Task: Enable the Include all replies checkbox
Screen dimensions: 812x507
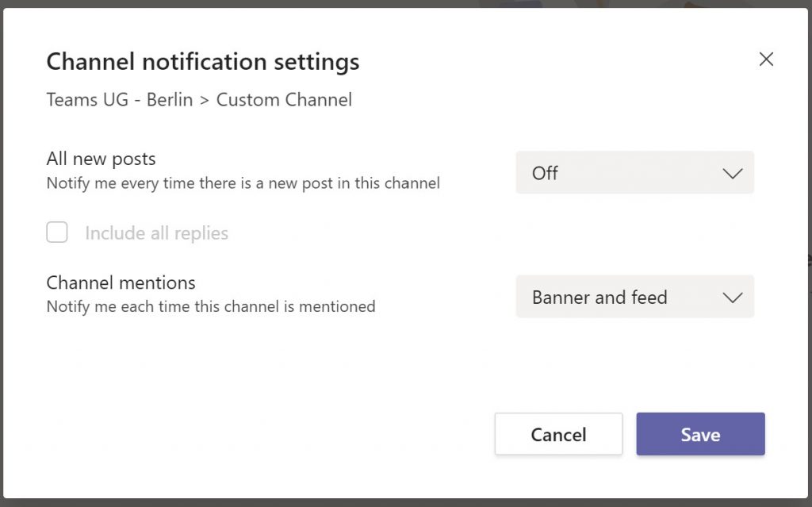Action: coord(57,232)
